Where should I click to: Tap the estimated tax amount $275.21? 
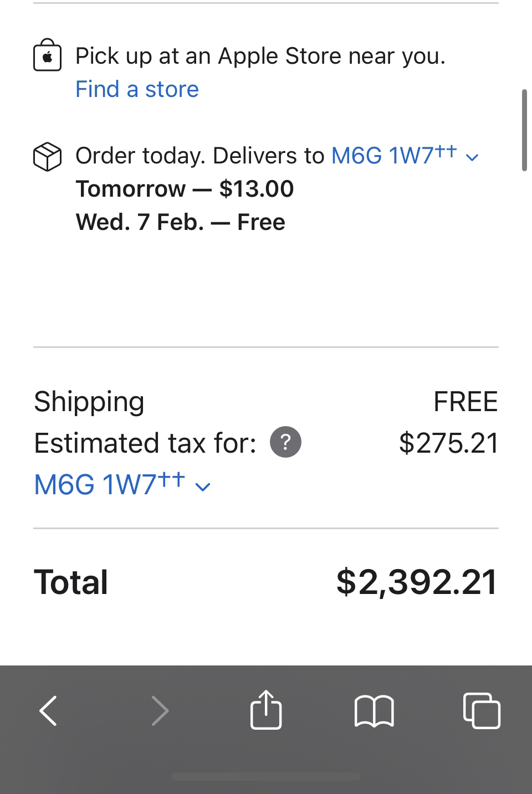pyautogui.click(x=448, y=443)
